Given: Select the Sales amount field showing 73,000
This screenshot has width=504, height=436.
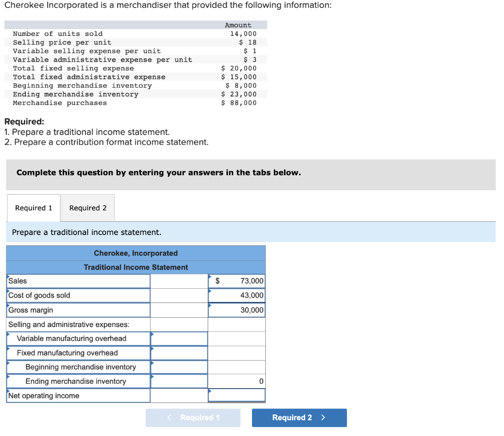Looking at the screenshot, I should [237, 281].
